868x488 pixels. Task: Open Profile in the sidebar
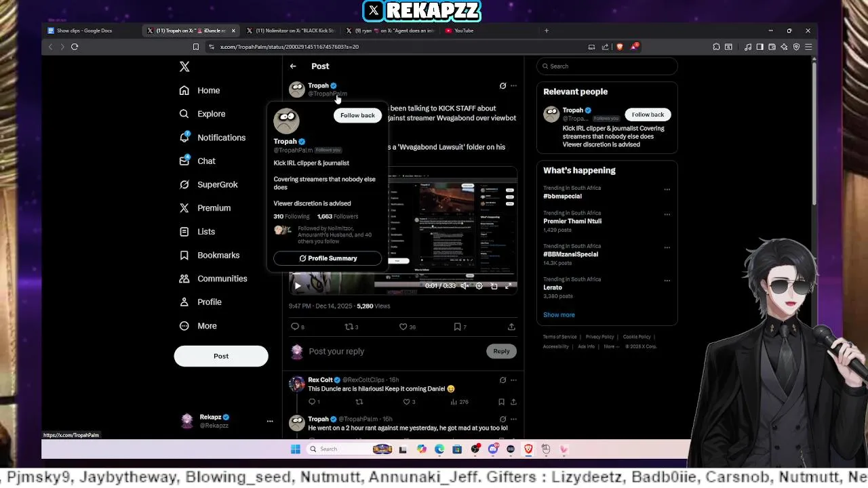click(x=201, y=302)
